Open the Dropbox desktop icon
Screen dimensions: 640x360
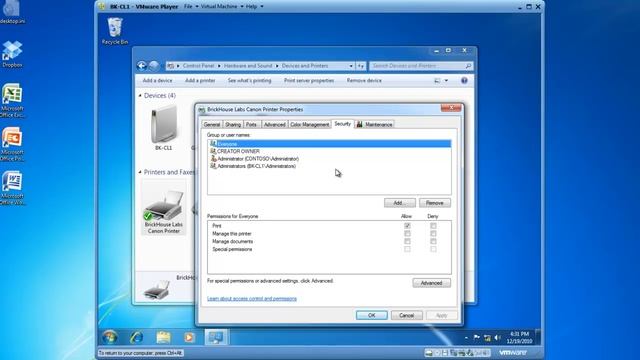pyautogui.click(x=12, y=54)
